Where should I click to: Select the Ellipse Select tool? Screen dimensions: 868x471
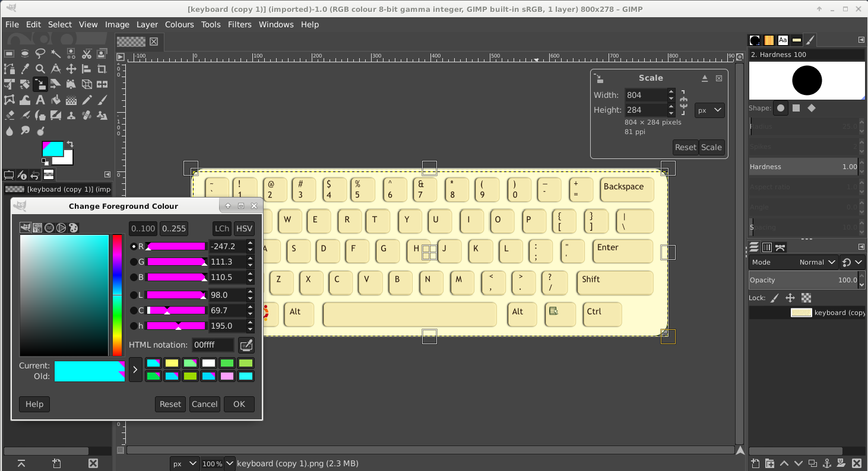tap(24, 54)
